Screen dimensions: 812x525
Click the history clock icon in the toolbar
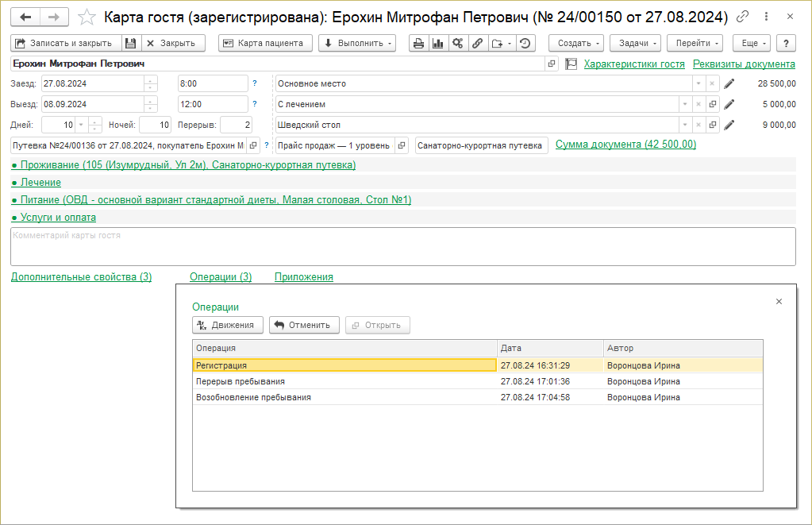click(x=525, y=43)
